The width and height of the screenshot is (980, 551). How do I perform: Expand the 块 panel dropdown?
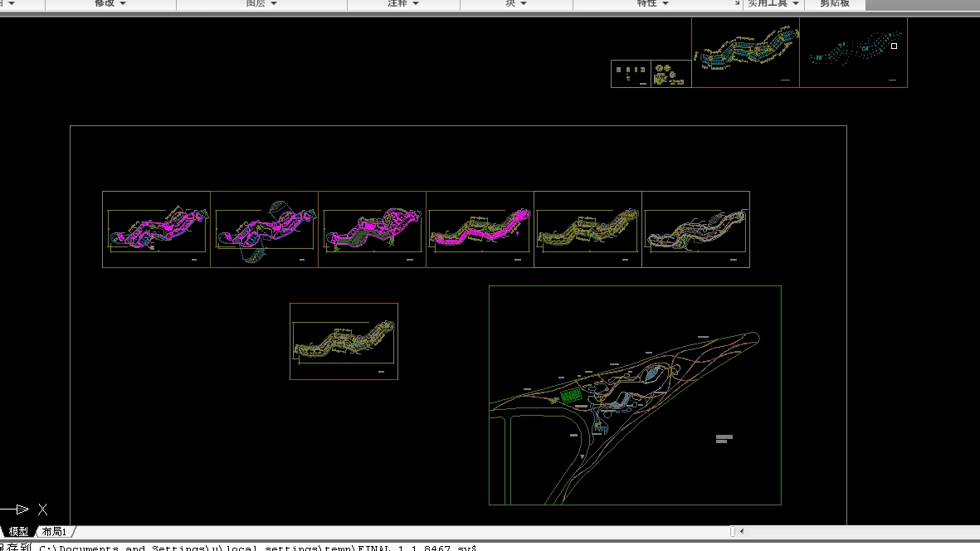(x=516, y=4)
